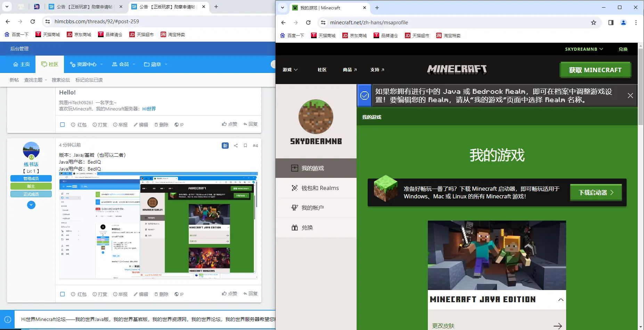Image resolution: width=644 pixels, height=330 pixels.
Task: Open the 兑换 gift icon in sidebar
Action: [294, 228]
